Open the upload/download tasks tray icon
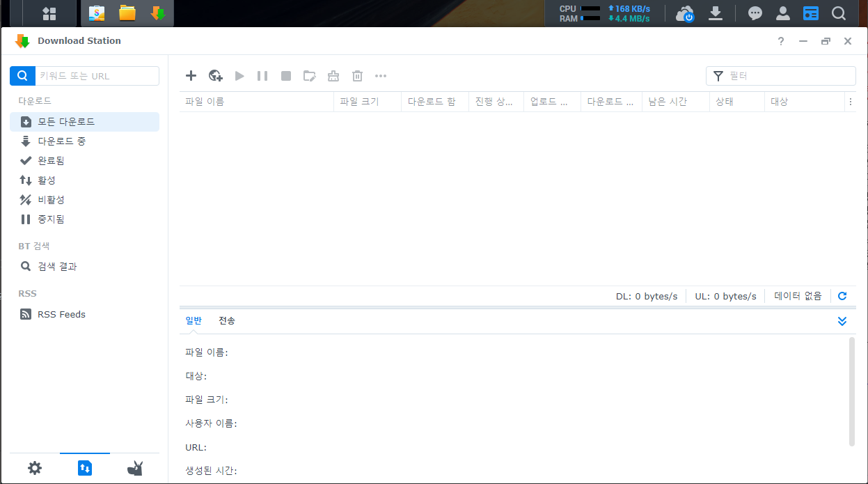This screenshot has height=484, width=868. [716, 13]
